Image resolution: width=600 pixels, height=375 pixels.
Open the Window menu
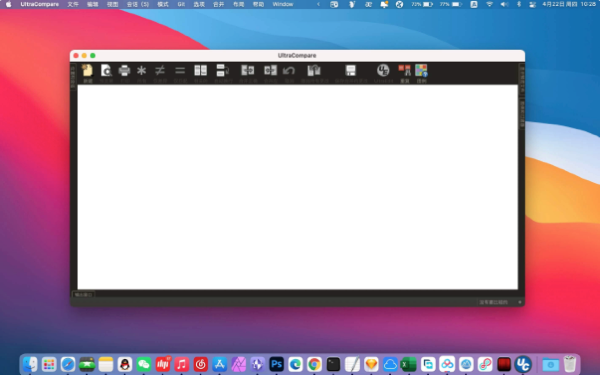coord(283,4)
